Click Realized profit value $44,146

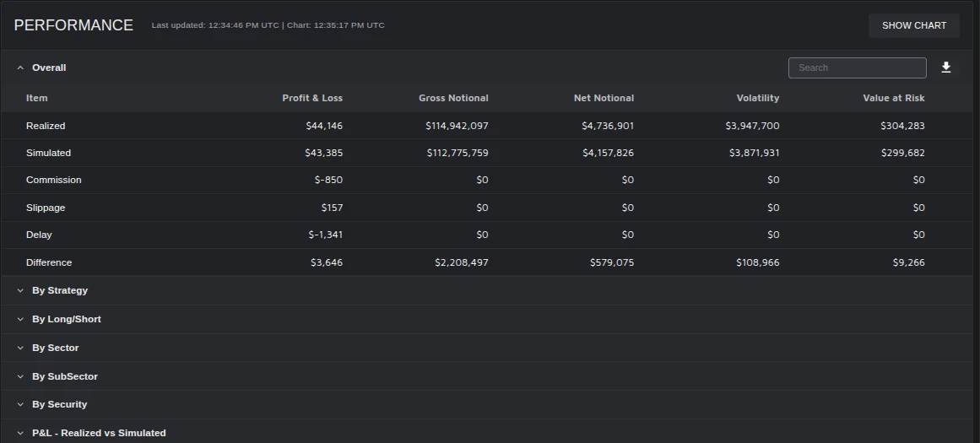coord(324,126)
